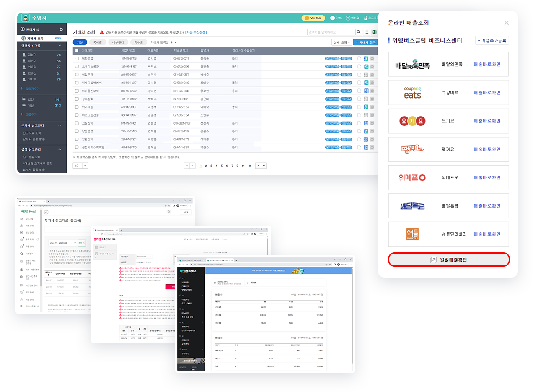
Task: Collapse the 급여 신고관리 sidebar section
Action: point(60,149)
